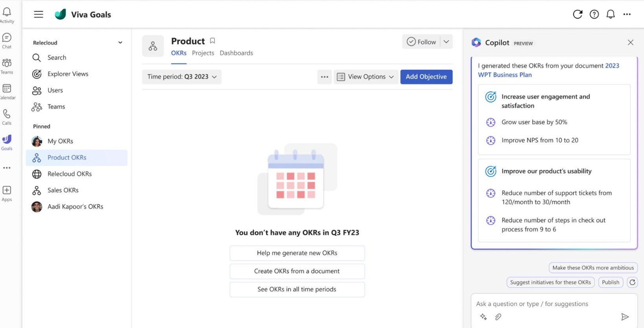The width and height of the screenshot is (644, 328).
Task: Switch to the OKRs tab
Action: tap(179, 53)
